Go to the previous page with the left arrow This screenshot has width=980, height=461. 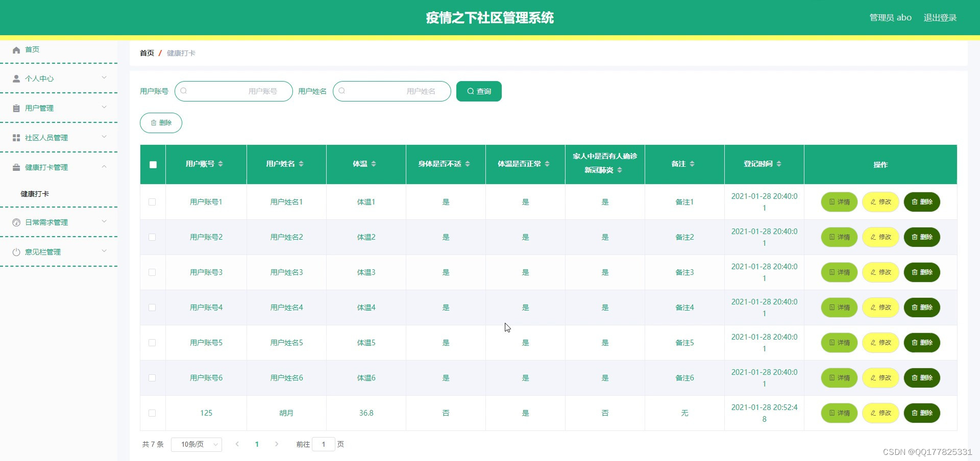coord(237,444)
